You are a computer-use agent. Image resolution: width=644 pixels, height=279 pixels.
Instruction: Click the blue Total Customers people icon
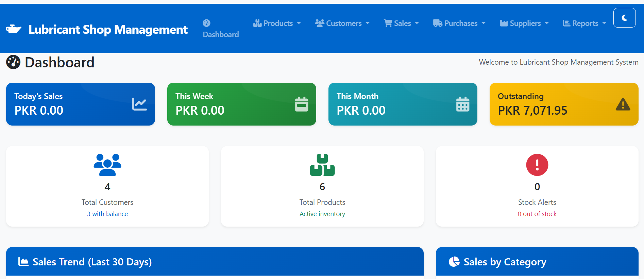pos(107,165)
